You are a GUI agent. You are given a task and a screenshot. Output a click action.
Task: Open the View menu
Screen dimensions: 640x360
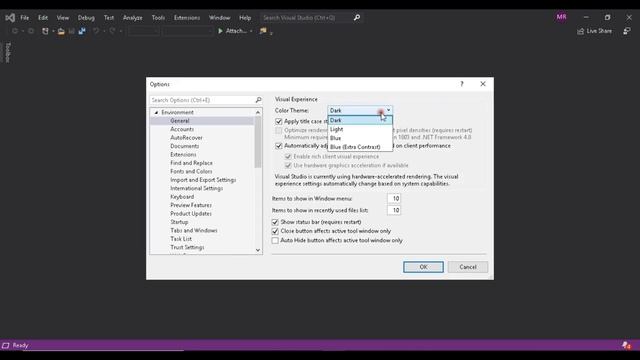62,18
